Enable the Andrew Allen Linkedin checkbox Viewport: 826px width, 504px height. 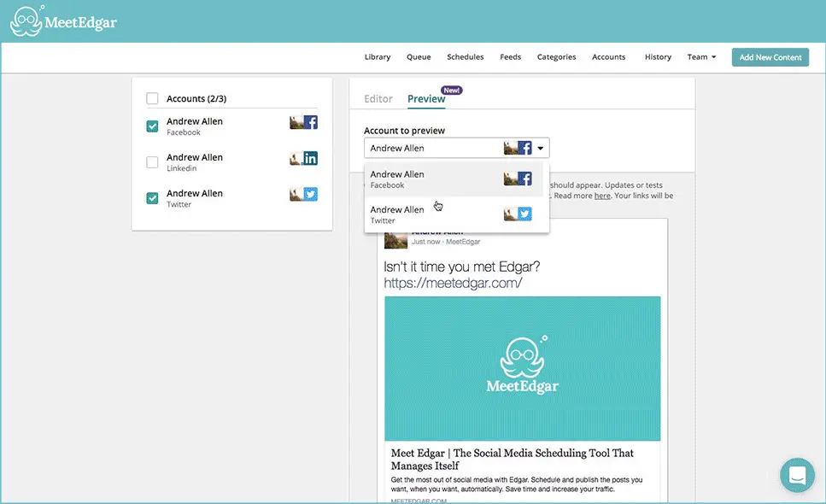(152, 162)
